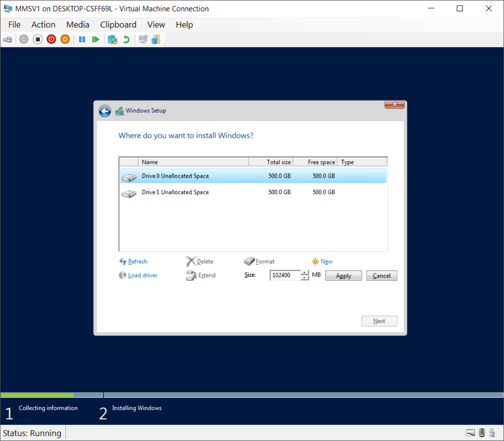Click the Delete X icon
This screenshot has width=504, height=441.
pyautogui.click(x=191, y=261)
